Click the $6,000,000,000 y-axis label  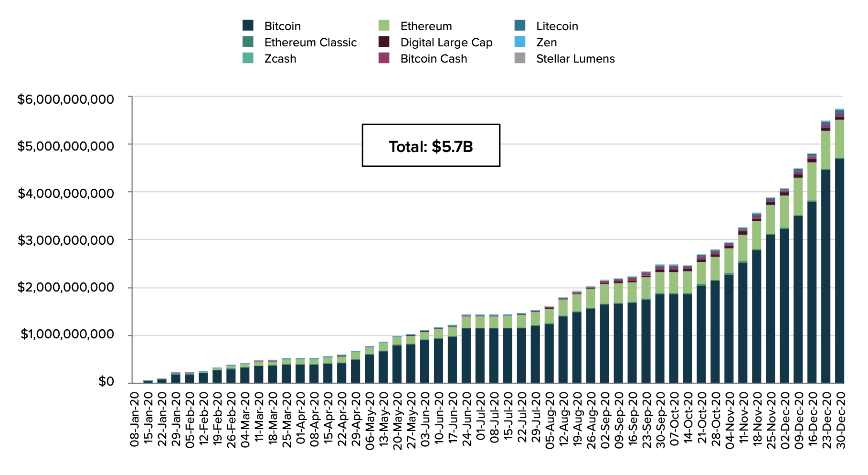click(65, 99)
